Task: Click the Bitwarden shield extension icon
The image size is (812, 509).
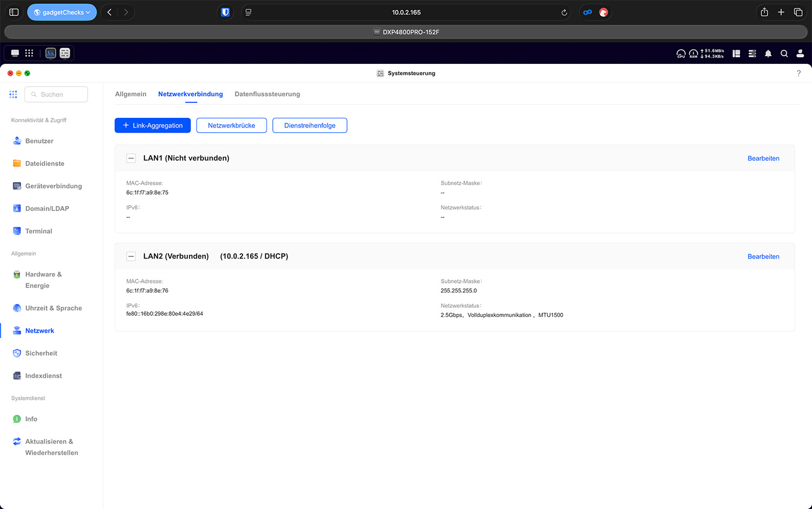Action: [225, 12]
